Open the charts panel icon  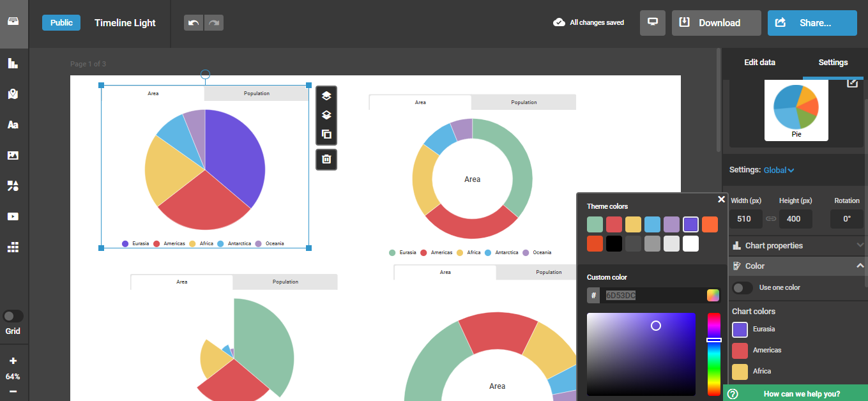[x=13, y=63]
